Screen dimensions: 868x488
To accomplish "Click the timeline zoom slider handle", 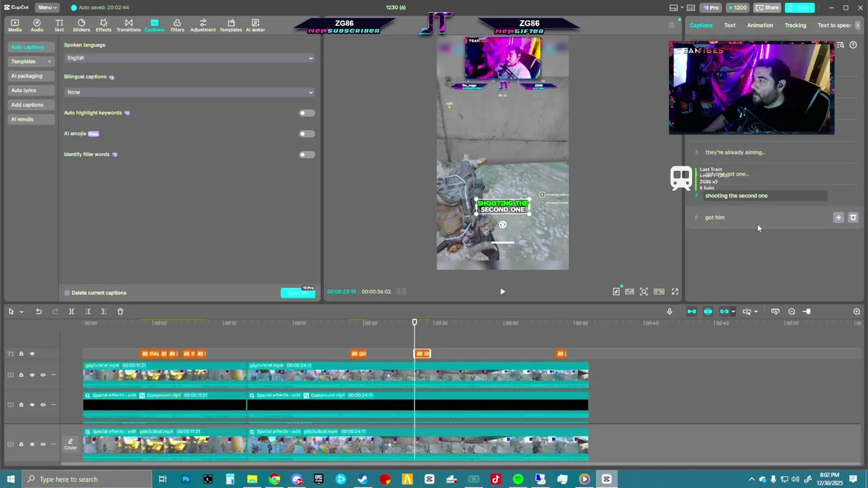I will tap(806, 312).
